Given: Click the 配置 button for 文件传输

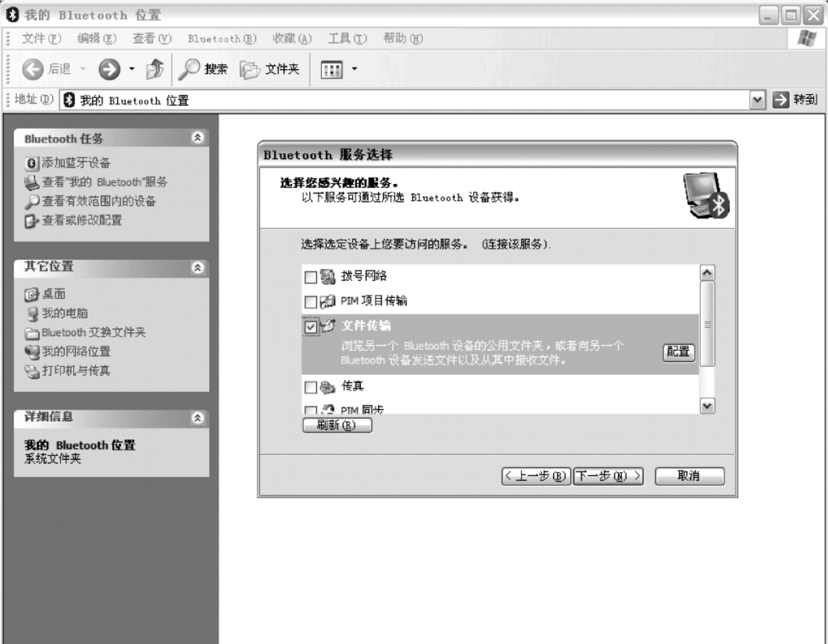Looking at the screenshot, I should [x=678, y=352].
